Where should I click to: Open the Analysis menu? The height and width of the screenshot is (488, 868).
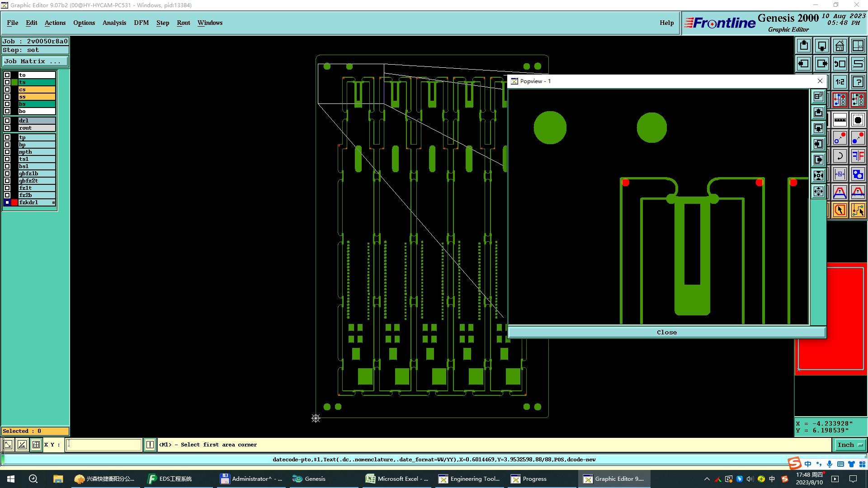click(114, 23)
